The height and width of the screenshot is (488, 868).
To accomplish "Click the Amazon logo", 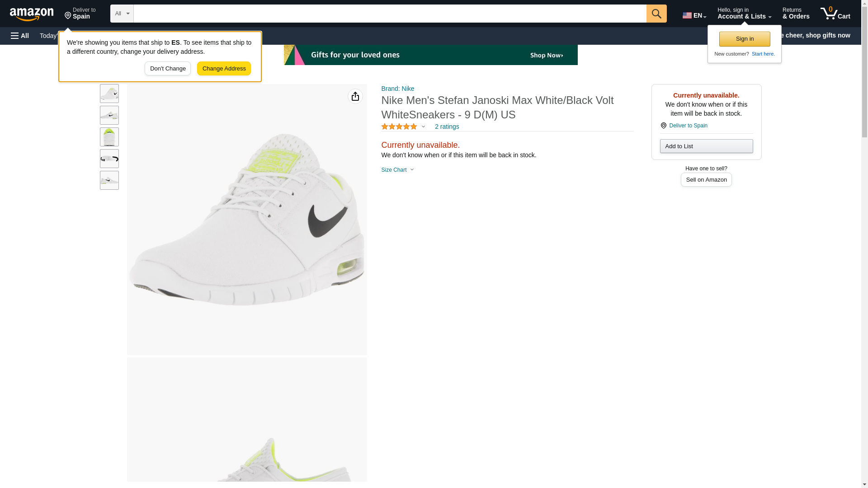I will point(32,14).
